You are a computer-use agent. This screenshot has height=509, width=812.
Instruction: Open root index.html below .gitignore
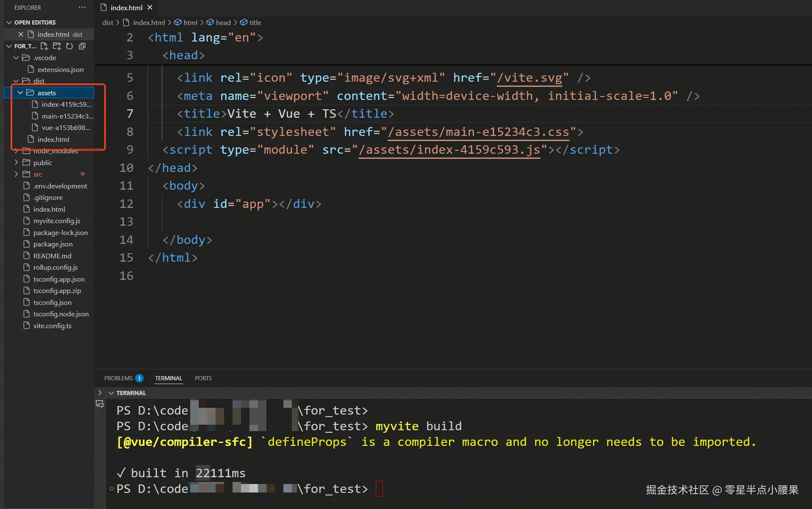pyautogui.click(x=49, y=209)
